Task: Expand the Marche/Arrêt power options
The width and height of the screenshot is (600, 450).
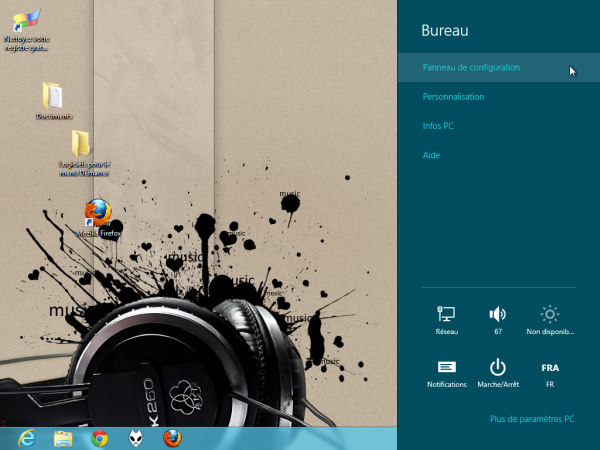Action: click(498, 373)
